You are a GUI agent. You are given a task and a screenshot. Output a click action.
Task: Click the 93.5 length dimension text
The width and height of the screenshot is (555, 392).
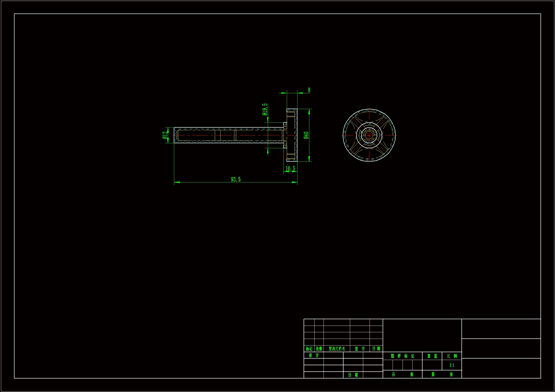coord(236,180)
